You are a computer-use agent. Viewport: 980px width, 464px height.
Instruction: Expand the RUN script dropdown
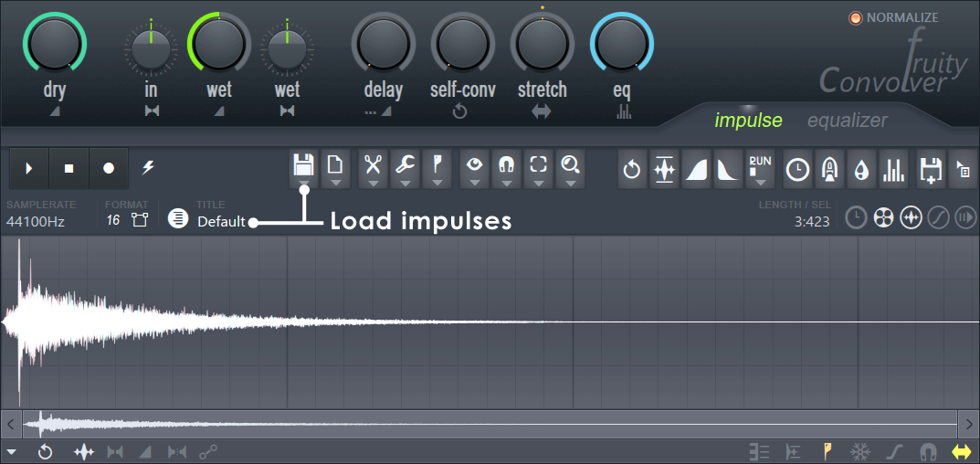point(760,182)
